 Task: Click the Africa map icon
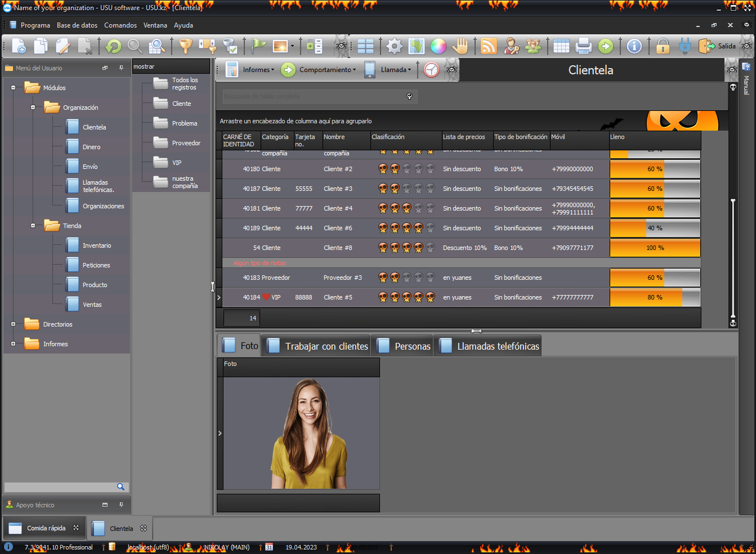(x=417, y=46)
